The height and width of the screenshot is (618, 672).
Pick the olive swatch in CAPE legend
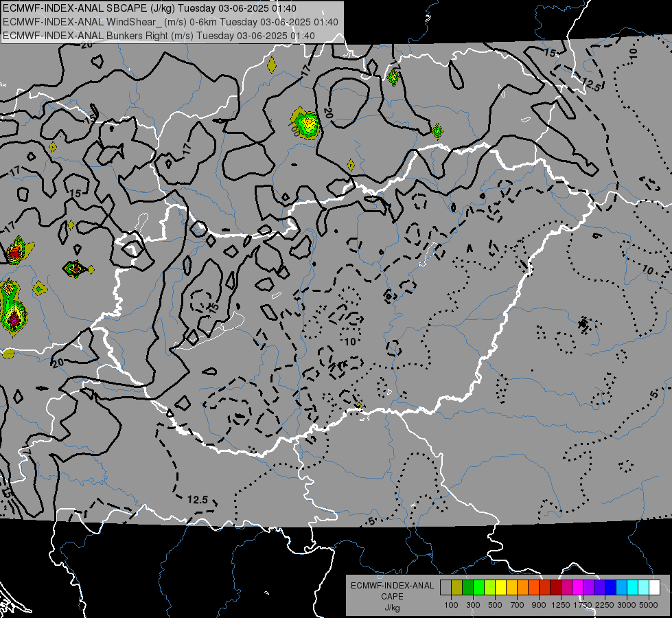[x=456, y=588]
